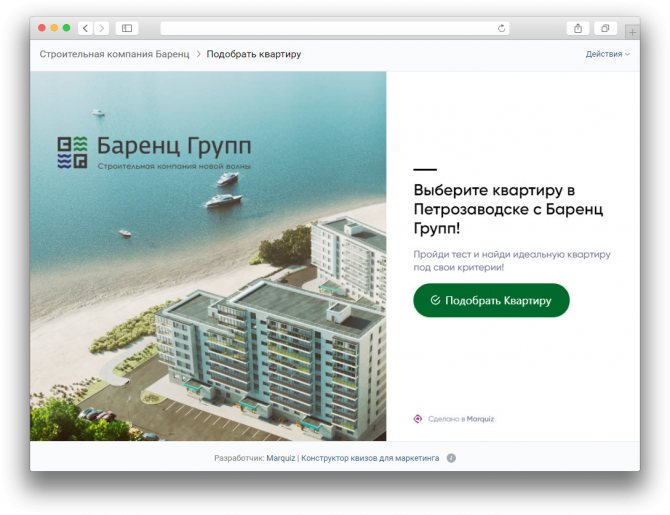The height and width of the screenshot is (515, 670).
Task: Select Подобрать квартиру breadcrumb item
Action: 254,54
